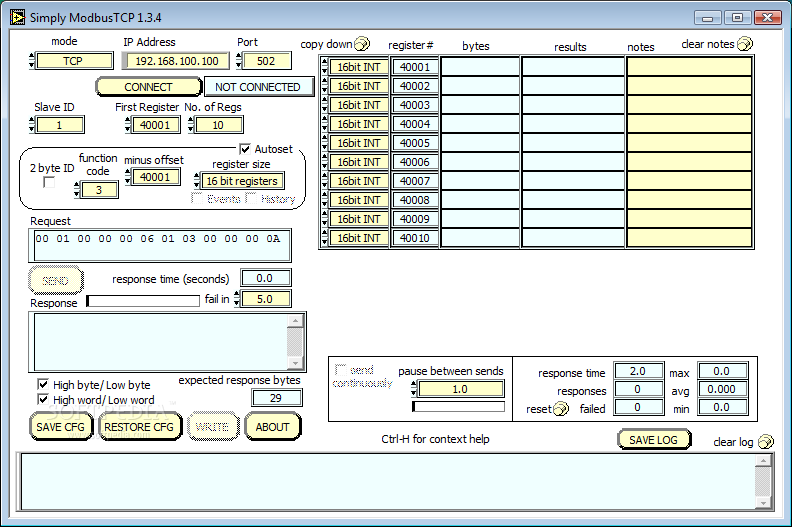
Task: Click the greyed SEND button
Action: (x=56, y=280)
